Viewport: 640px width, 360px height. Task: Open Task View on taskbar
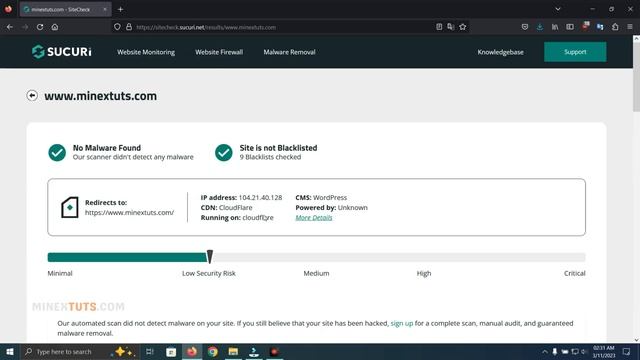pyautogui.click(x=150, y=351)
